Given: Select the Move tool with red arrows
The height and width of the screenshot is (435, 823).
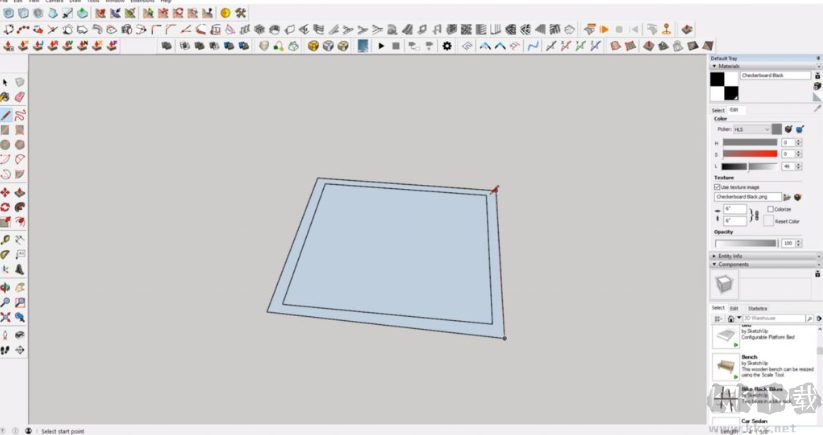Looking at the screenshot, I should (x=5, y=193).
